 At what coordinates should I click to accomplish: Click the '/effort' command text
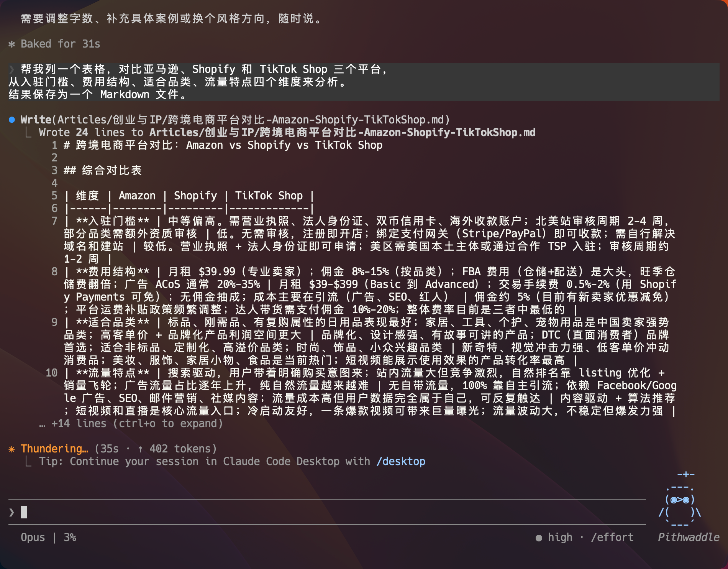(612, 537)
